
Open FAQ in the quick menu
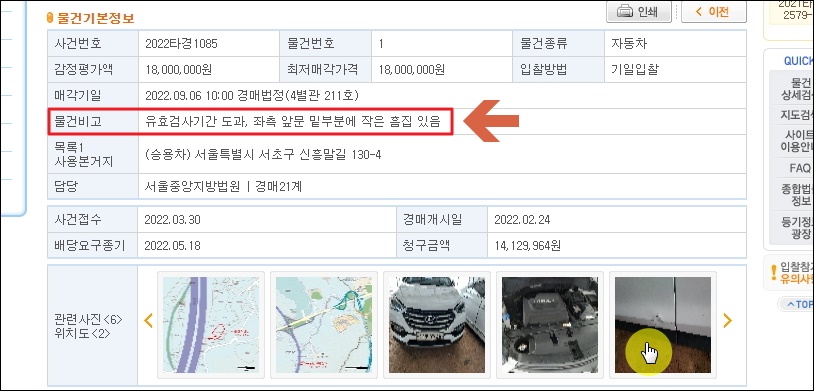tap(799, 168)
